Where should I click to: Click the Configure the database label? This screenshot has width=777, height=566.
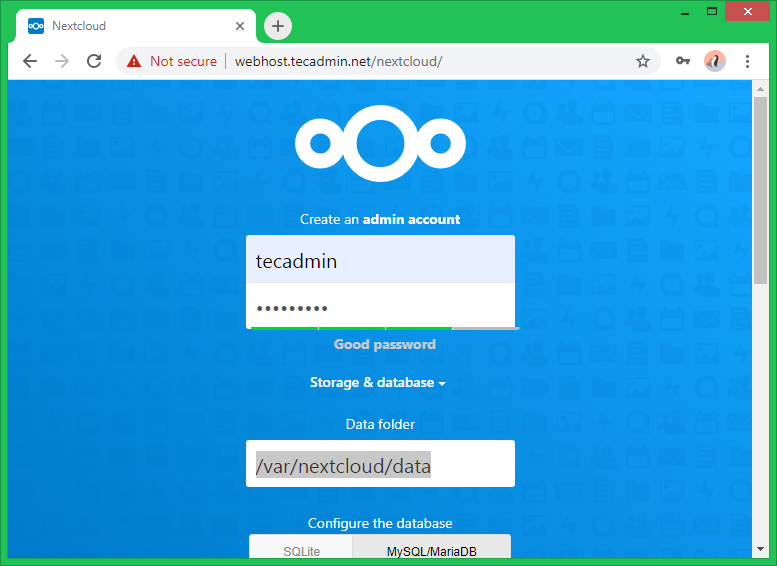(x=380, y=523)
